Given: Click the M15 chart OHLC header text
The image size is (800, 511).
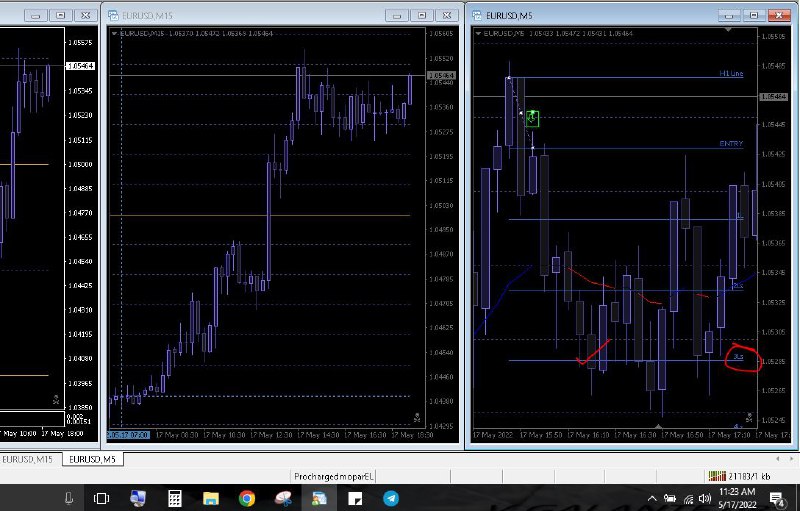Looking at the screenshot, I should click(x=196, y=34).
